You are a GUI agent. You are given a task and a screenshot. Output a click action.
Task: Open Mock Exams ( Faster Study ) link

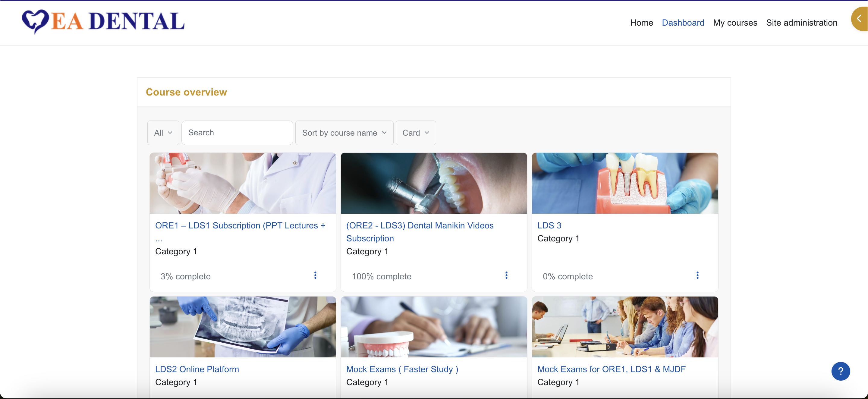tap(402, 369)
